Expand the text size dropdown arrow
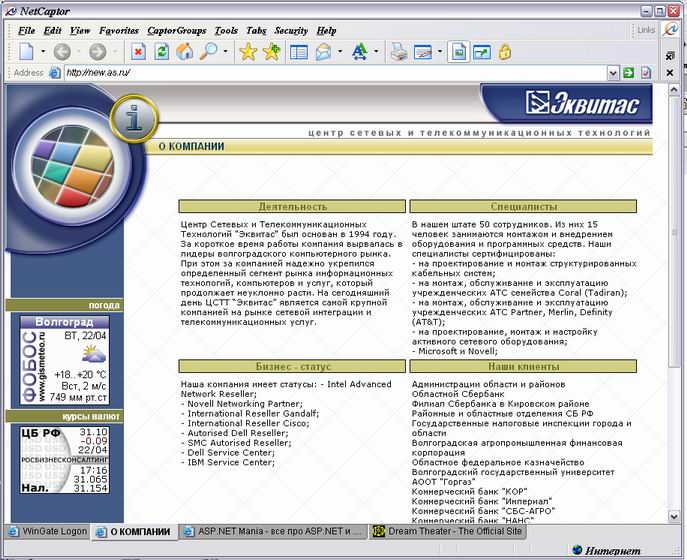The image size is (687, 560). pyautogui.click(x=376, y=52)
